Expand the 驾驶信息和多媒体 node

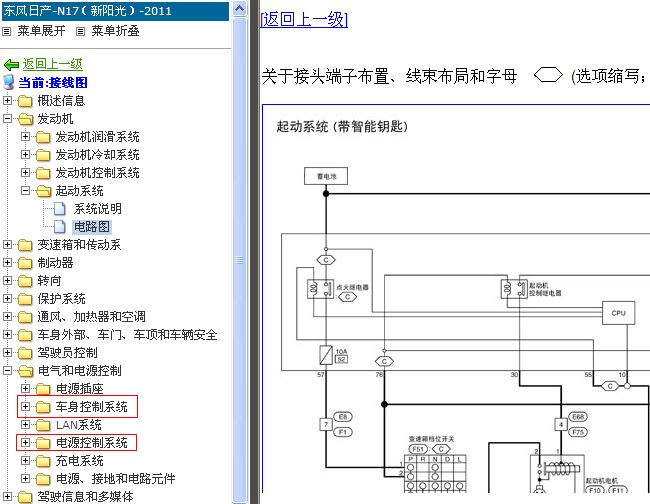tap(7, 496)
